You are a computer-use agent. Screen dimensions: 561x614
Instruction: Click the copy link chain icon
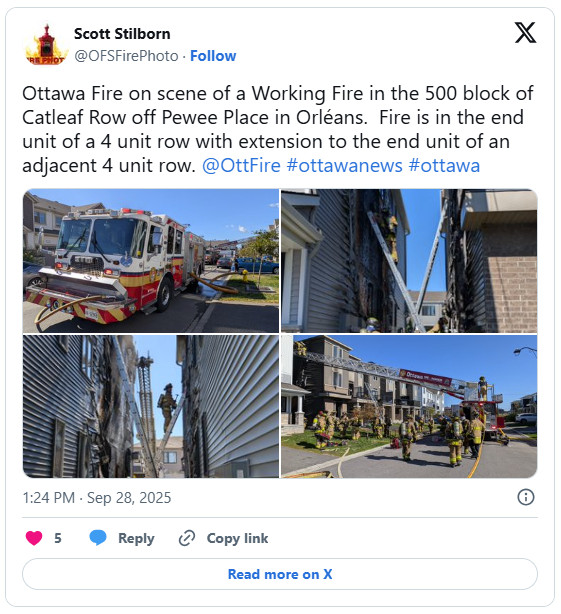tap(187, 538)
